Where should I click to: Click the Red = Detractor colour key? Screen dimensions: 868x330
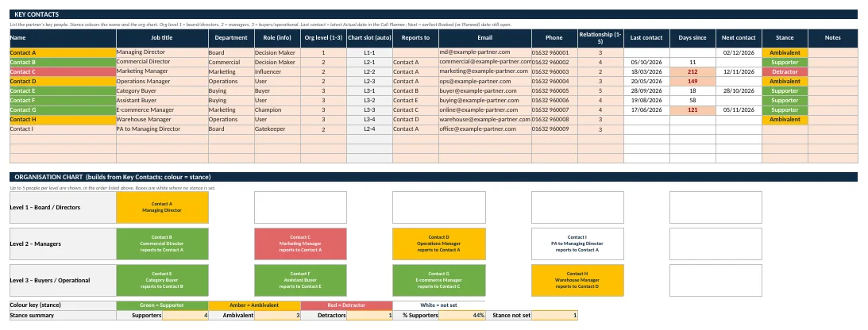tap(346, 305)
